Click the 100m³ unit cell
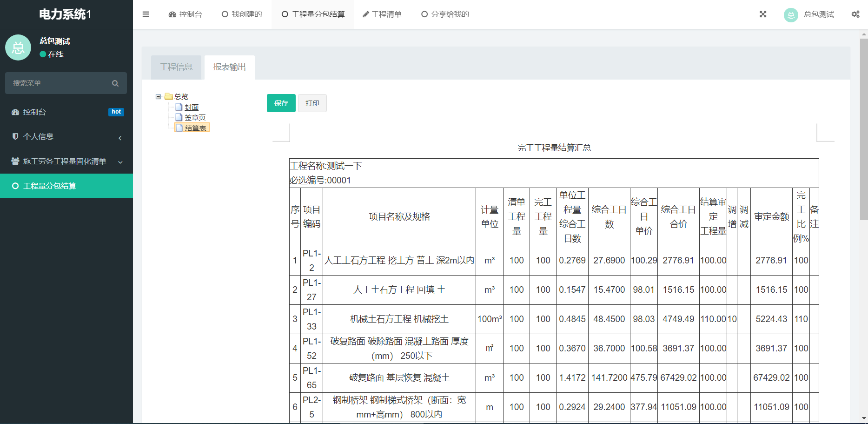Screen dimensions: 868x424 490,319
